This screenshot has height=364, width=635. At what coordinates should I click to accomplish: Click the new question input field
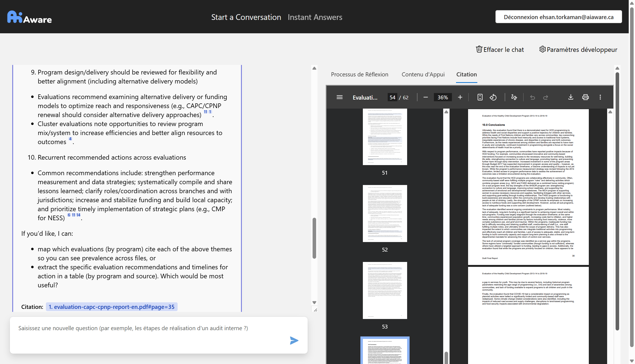point(153,328)
